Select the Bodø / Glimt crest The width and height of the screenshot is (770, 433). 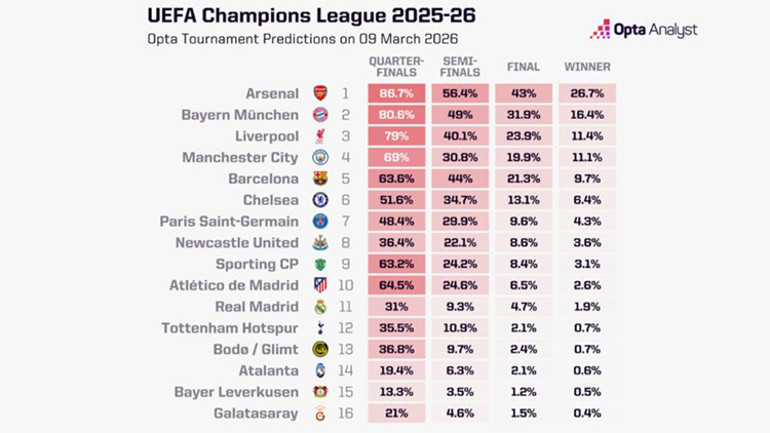tap(320, 349)
